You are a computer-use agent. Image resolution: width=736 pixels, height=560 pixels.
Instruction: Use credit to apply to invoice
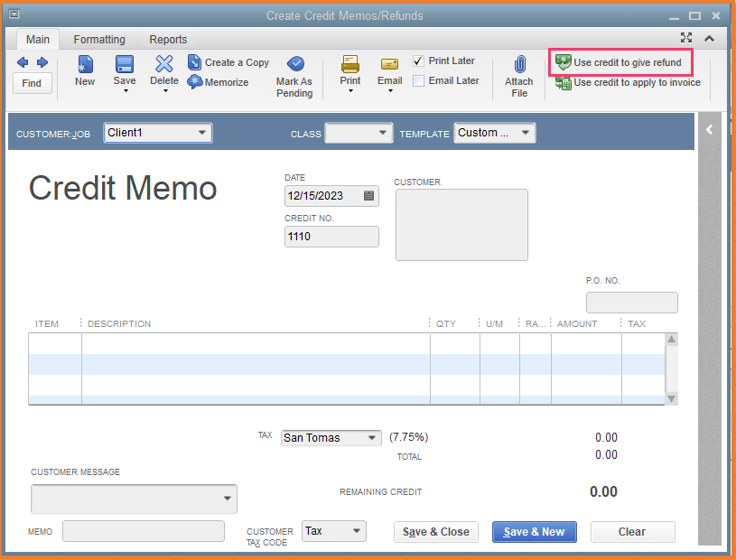628,82
